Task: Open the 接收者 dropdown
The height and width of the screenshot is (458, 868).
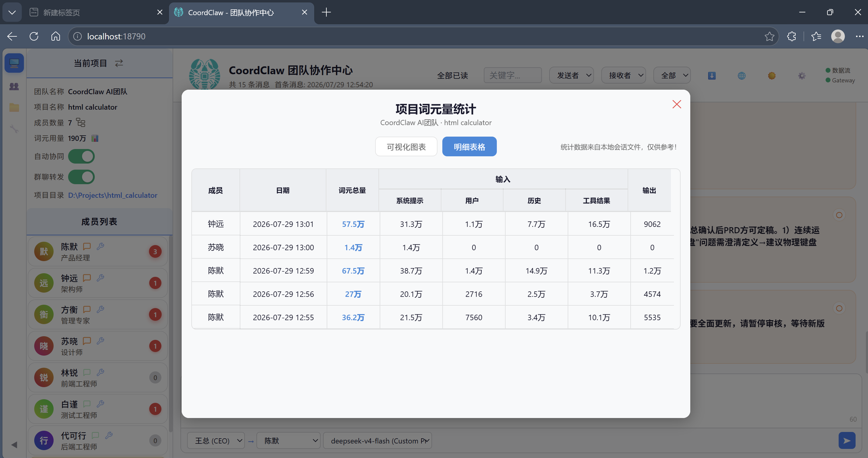Action: tap(623, 75)
